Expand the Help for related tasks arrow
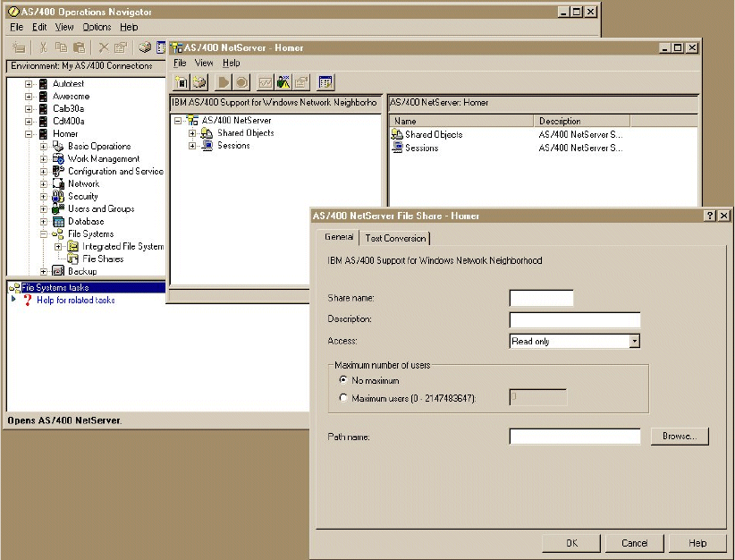Image resolution: width=735 pixels, height=560 pixels. click(x=13, y=299)
